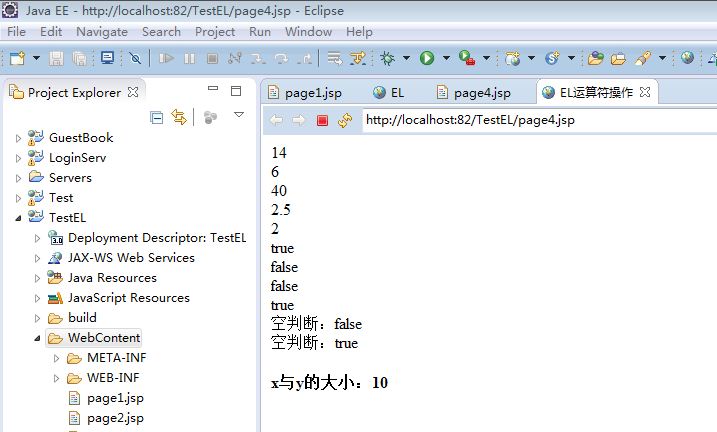Click the Debug bug icon
Screen dimensions: 717x432
tap(387, 59)
